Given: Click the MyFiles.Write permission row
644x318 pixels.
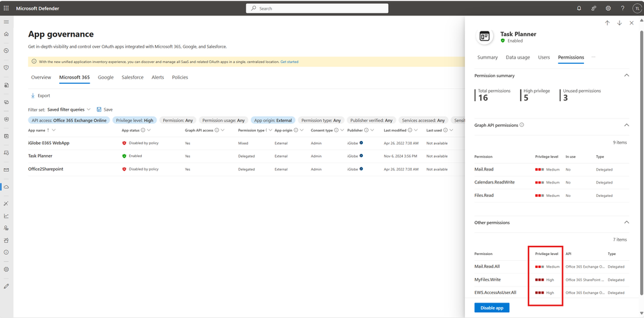Looking at the screenshot, I should click(x=552, y=279).
